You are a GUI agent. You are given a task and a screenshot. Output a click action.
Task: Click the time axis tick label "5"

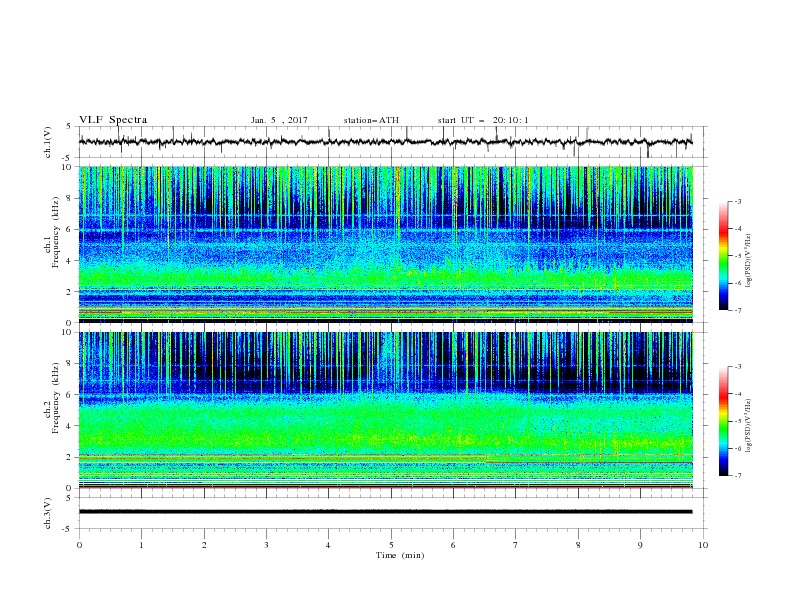pyautogui.click(x=391, y=545)
